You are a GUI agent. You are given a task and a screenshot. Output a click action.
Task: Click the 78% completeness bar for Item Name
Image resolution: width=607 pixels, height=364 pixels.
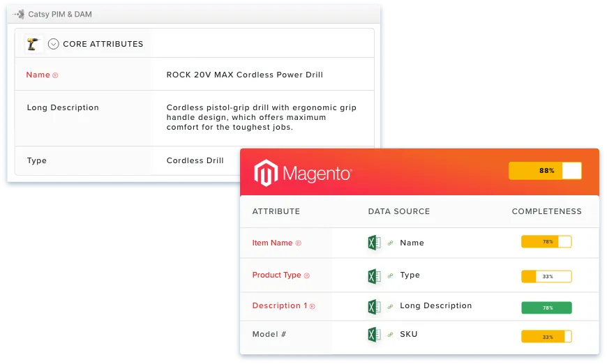[x=546, y=242]
